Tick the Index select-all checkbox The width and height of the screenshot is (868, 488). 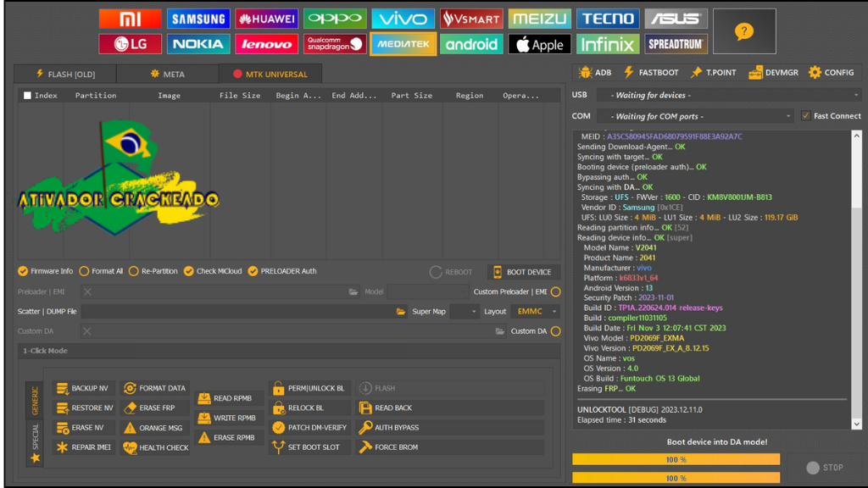point(27,96)
